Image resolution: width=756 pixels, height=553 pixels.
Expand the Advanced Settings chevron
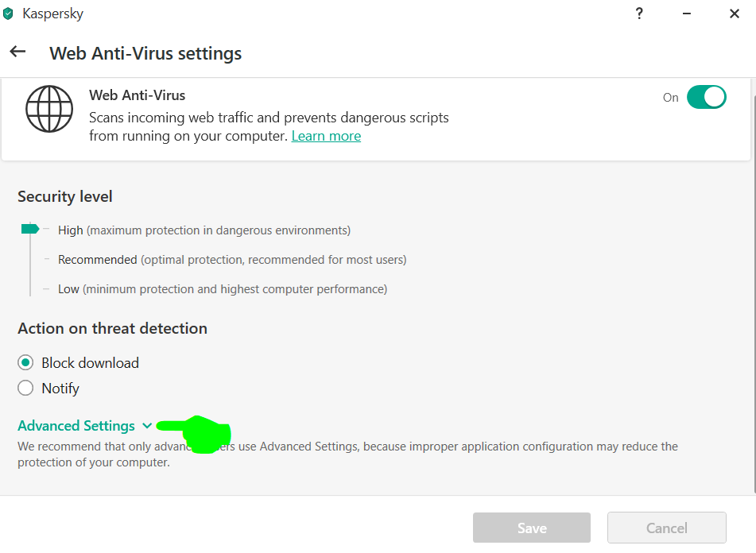(x=147, y=426)
